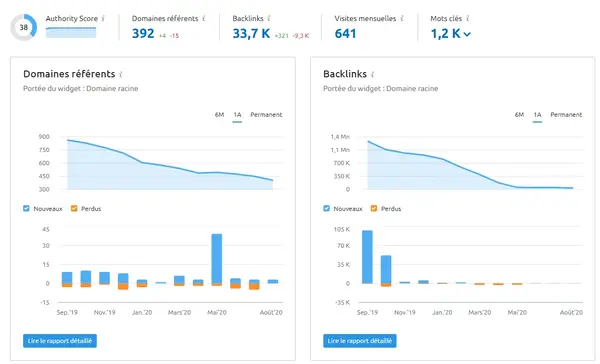Image resolution: width=600 pixels, height=364 pixels.
Task: Click 'Portée du widget' text in Domaines référents
Action: pyautogui.click(x=80, y=88)
